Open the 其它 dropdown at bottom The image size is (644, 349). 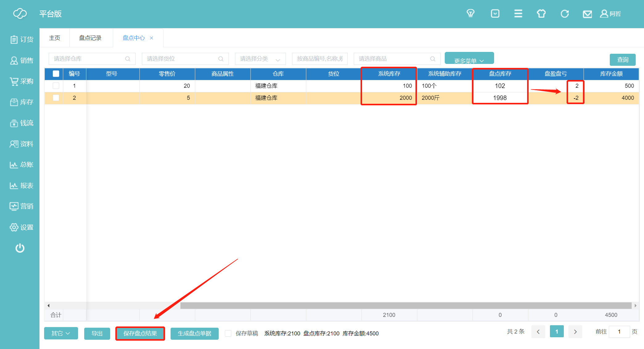point(61,334)
